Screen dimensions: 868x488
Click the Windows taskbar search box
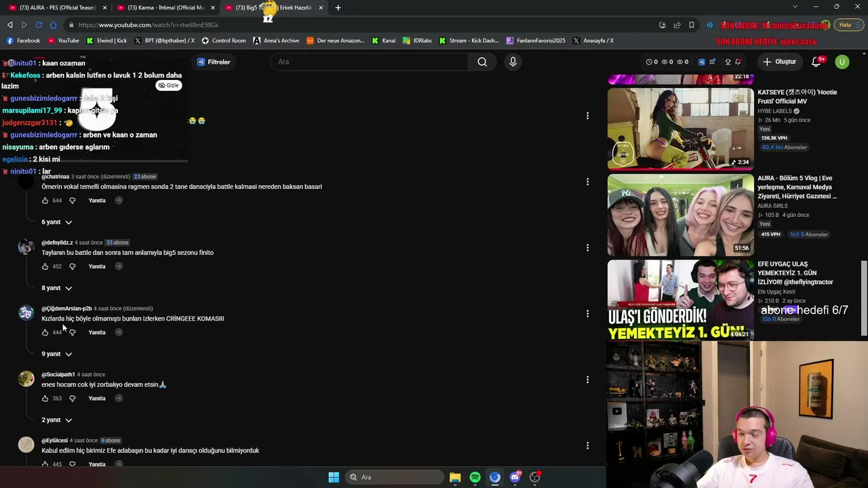(x=395, y=477)
